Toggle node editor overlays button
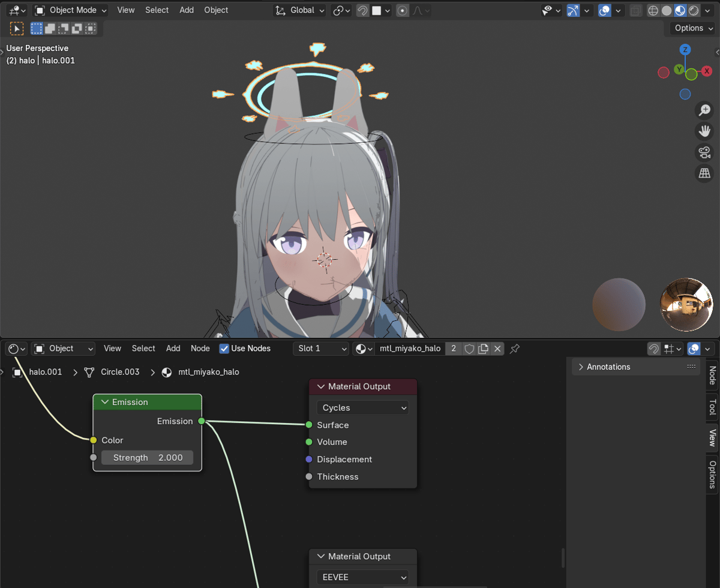720x588 pixels. [x=694, y=349]
